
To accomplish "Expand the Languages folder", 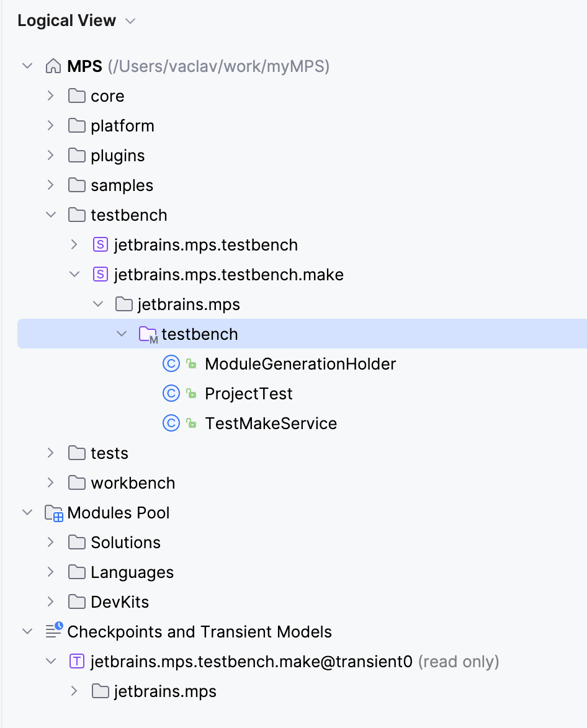I will tap(51, 572).
